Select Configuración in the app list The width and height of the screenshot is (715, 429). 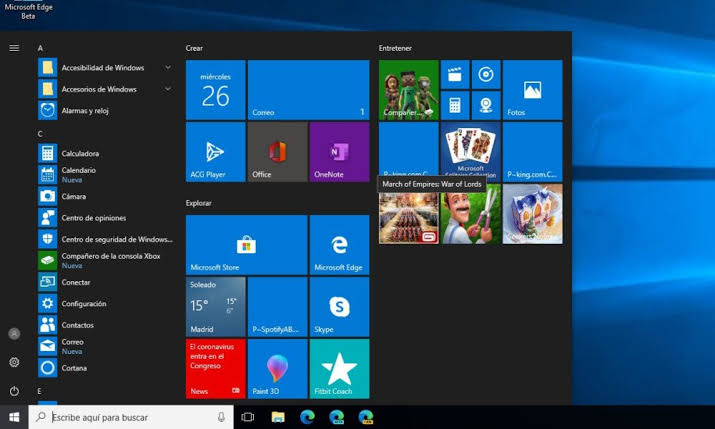click(x=83, y=303)
